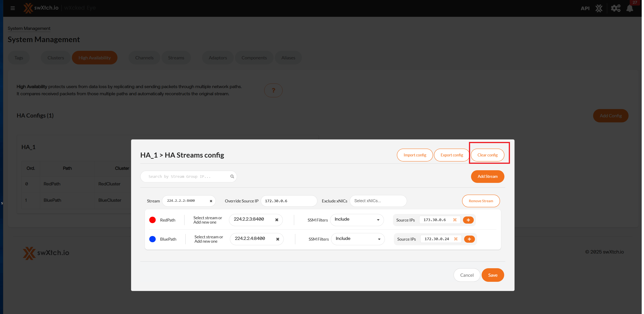Expand BluePath SSM Filters dropdown
The image size is (644, 314).
coord(358,239)
